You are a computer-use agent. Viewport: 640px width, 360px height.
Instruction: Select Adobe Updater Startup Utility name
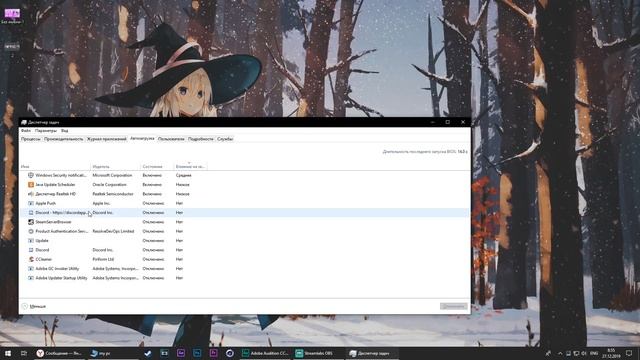(61, 278)
